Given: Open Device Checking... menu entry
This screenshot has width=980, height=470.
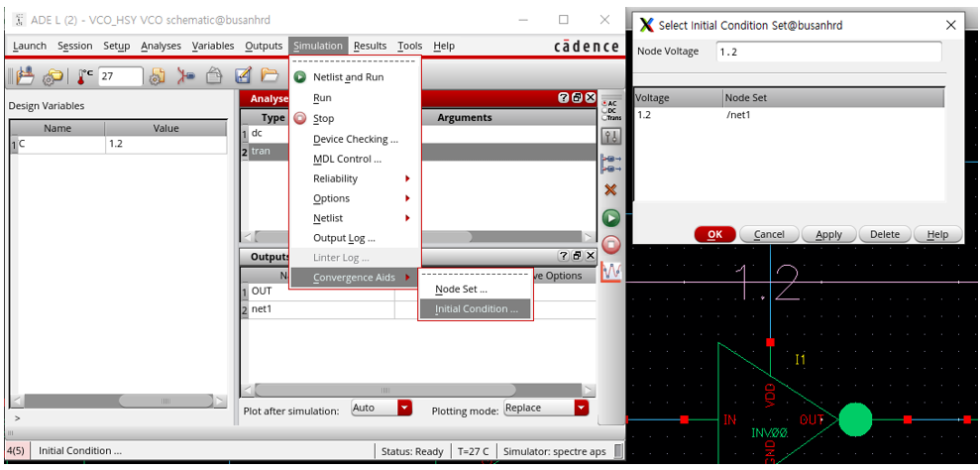Looking at the screenshot, I should pyautogui.click(x=355, y=139).
